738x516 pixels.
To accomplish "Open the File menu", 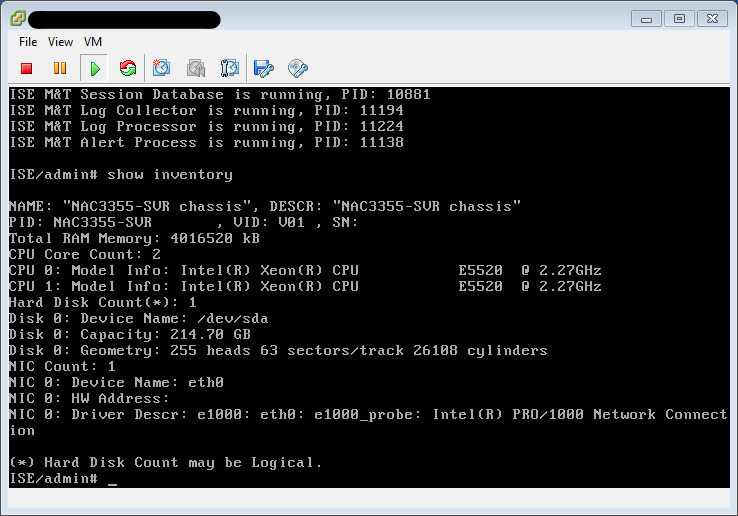I will coord(28,42).
